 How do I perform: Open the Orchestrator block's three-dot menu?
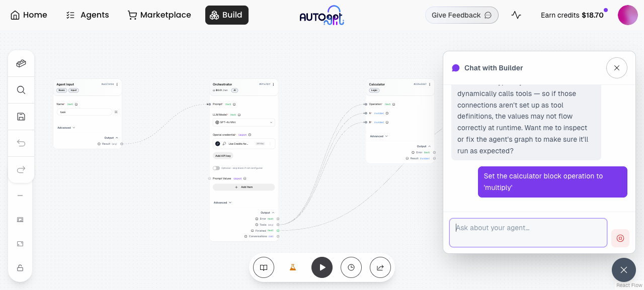[x=274, y=84]
